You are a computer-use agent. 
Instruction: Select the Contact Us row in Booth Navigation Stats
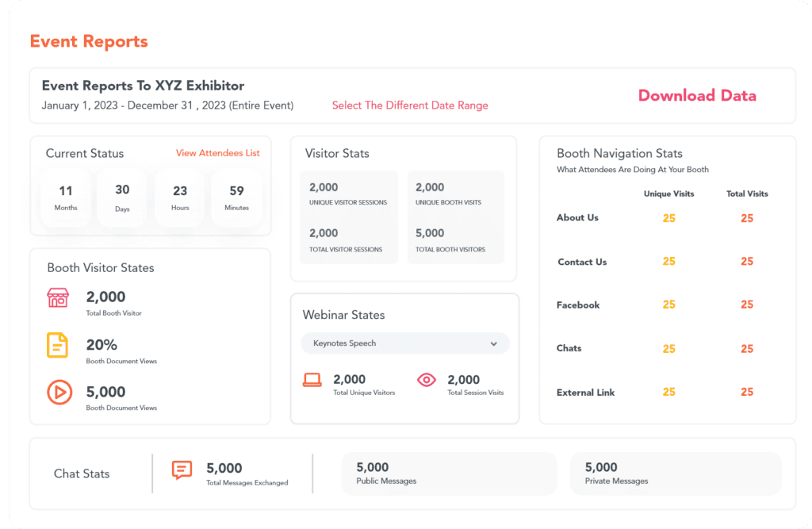point(582,262)
